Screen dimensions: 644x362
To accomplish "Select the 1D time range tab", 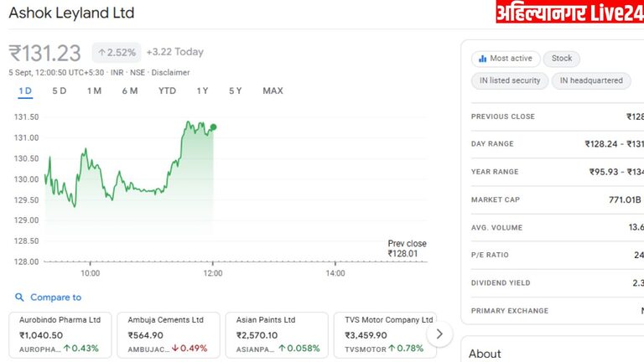I will click(25, 91).
